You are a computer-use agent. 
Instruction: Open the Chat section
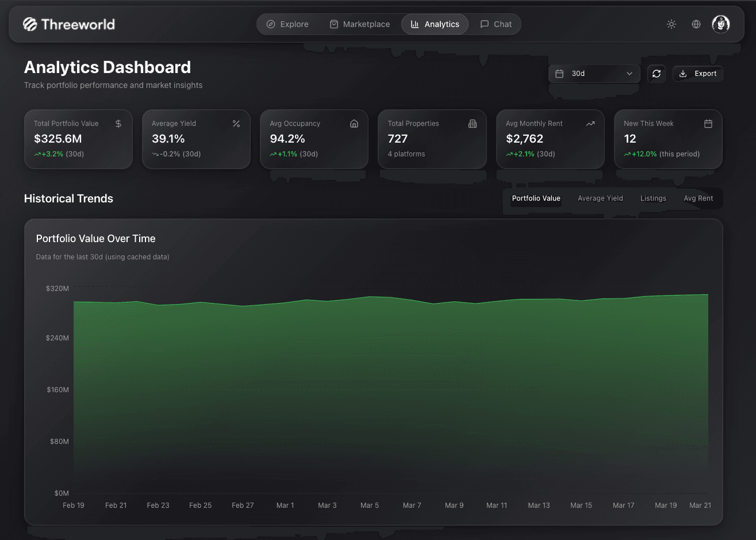point(496,24)
